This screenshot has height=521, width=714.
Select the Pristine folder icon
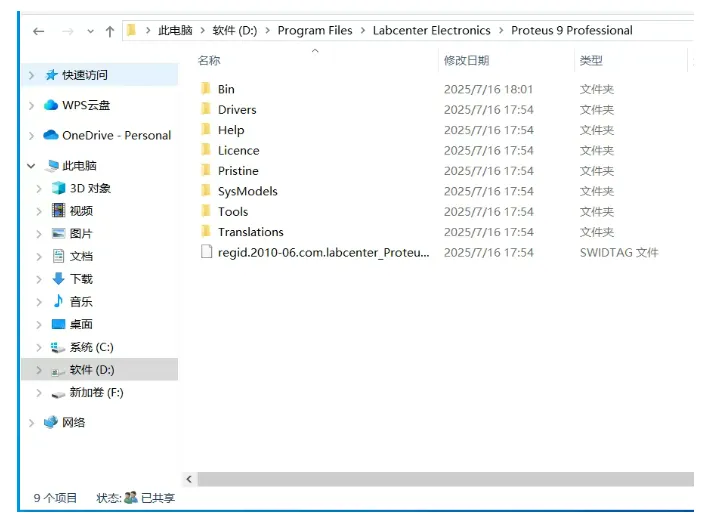206,170
